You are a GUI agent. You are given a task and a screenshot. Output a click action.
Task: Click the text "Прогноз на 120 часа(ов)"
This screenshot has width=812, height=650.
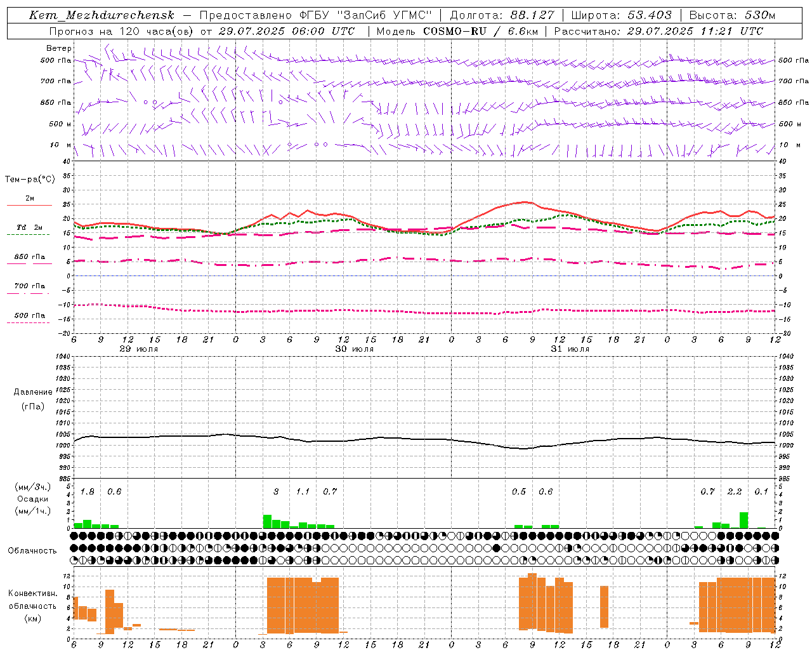(121, 31)
